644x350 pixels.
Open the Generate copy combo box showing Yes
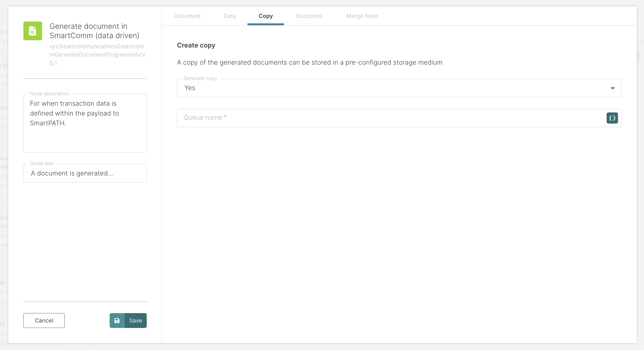click(399, 88)
